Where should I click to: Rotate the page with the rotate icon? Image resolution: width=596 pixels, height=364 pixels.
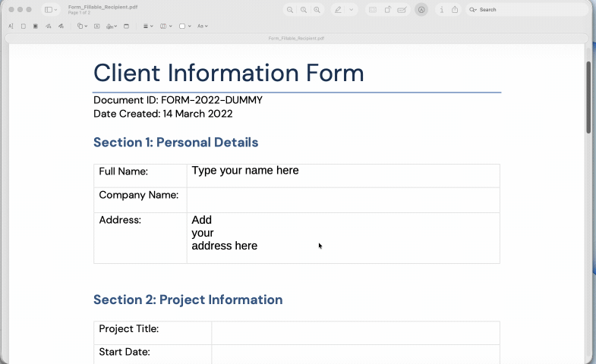pos(387,10)
